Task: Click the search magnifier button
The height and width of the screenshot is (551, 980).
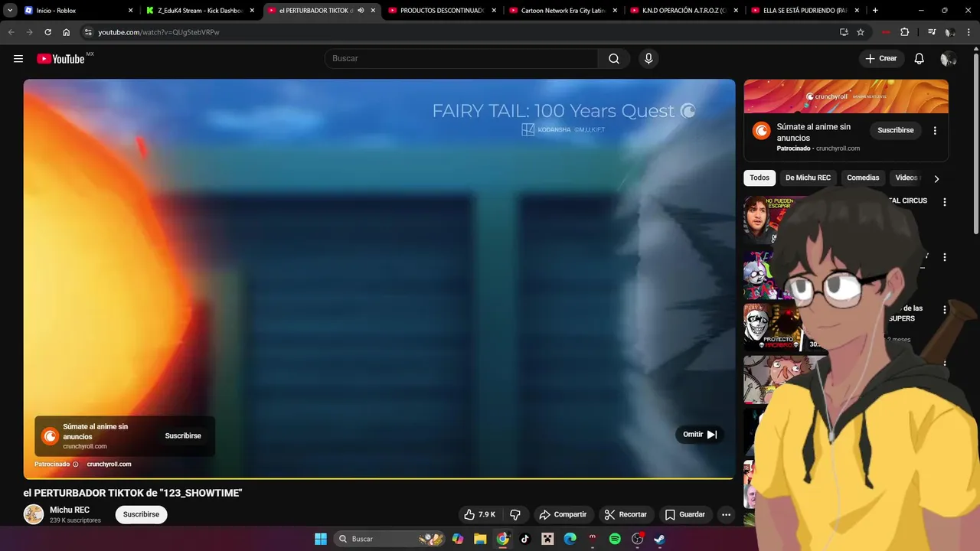Action: pyautogui.click(x=614, y=59)
